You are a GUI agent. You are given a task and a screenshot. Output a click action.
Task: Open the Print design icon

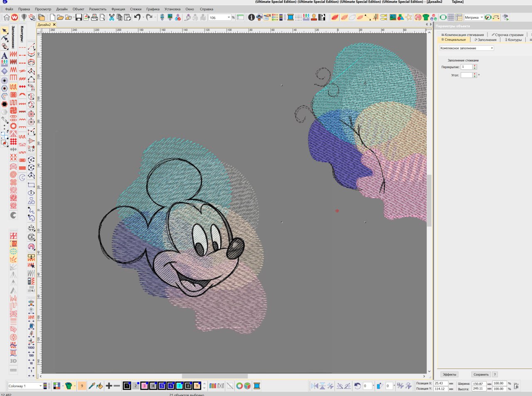(x=94, y=17)
